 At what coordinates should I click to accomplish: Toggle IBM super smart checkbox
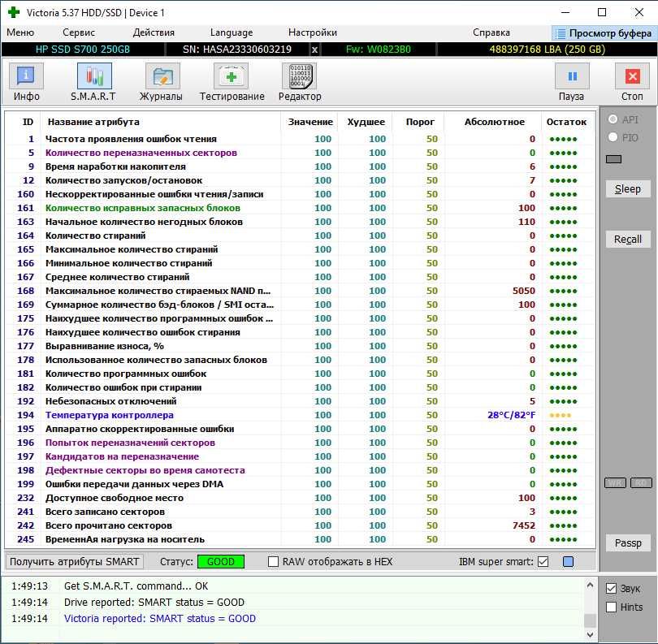(543, 561)
